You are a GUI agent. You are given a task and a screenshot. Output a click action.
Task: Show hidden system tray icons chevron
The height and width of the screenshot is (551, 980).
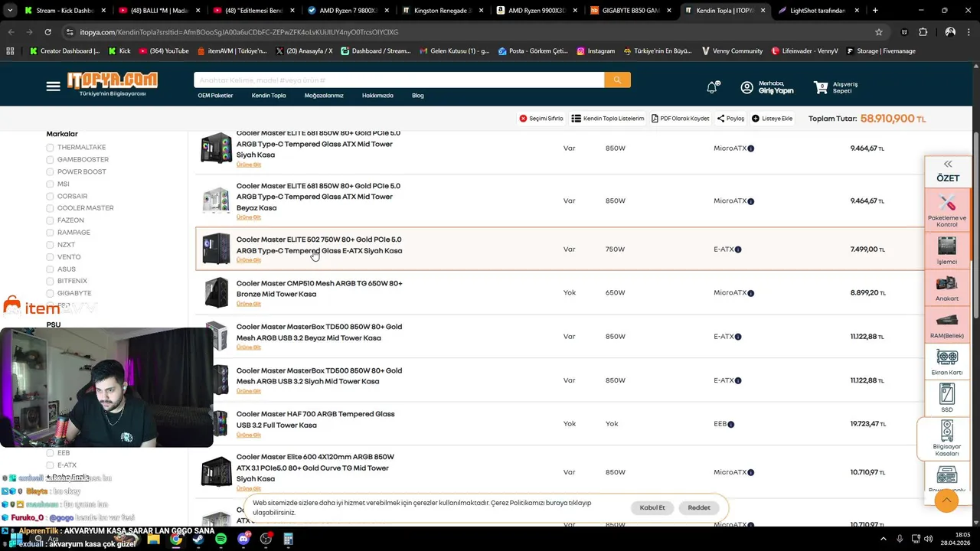pyautogui.click(x=884, y=539)
